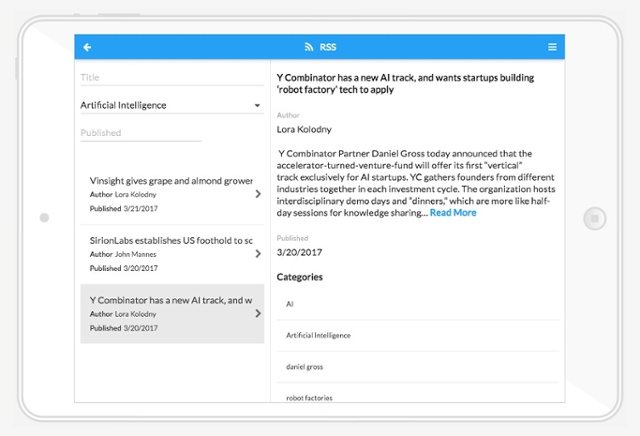Follow the Read More link

[453, 213]
